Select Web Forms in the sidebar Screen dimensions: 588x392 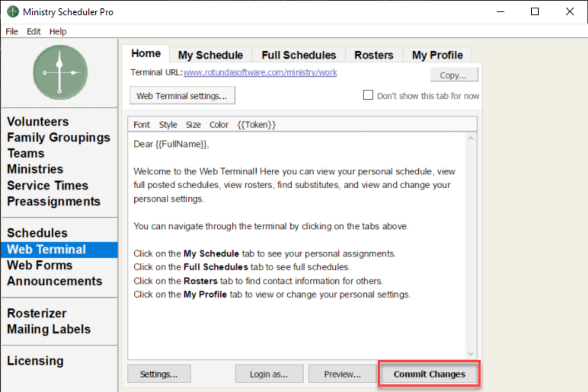pos(39,265)
